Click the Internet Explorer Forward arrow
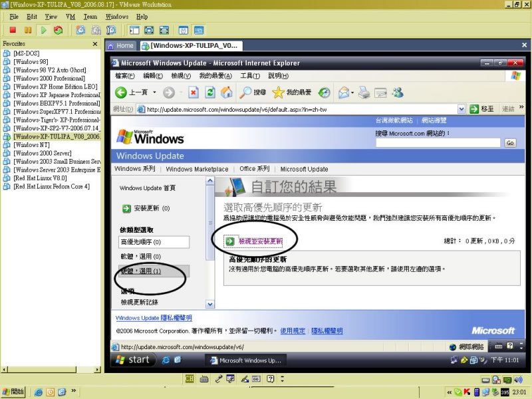The height and width of the screenshot is (399, 532). click(x=169, y=92)
